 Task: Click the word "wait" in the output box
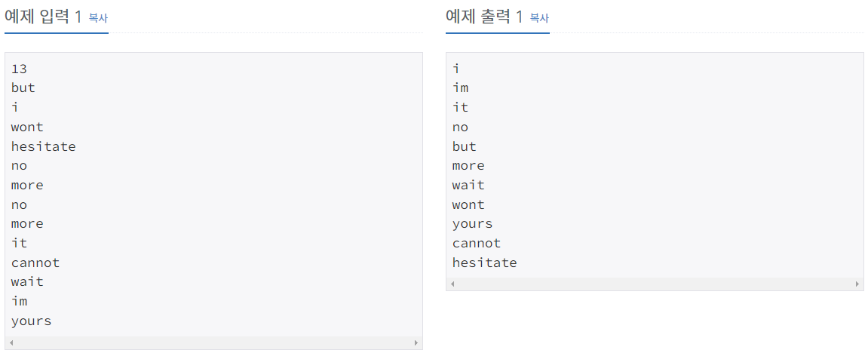pyautogui.click(x=468, y=185)
